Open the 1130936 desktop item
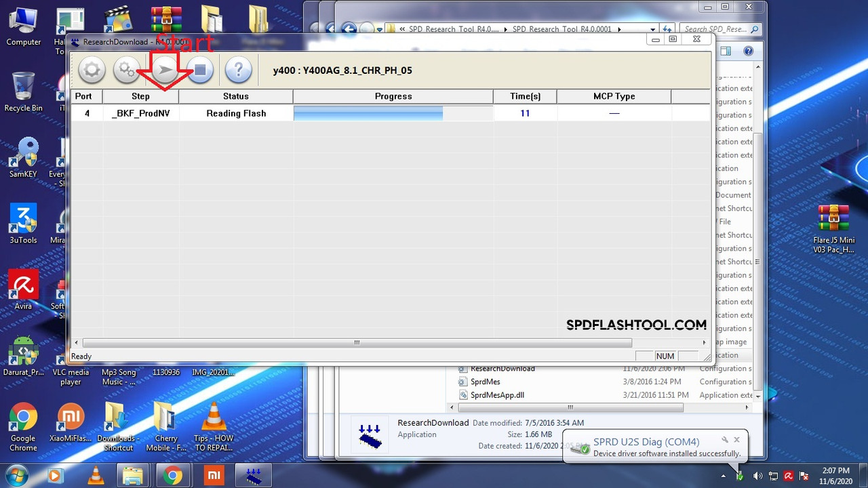 tap(166, 373)
